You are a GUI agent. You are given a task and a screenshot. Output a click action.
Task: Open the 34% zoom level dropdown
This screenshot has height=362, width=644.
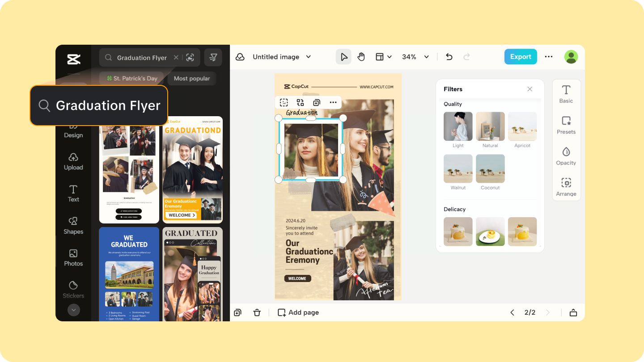(415, 57)
